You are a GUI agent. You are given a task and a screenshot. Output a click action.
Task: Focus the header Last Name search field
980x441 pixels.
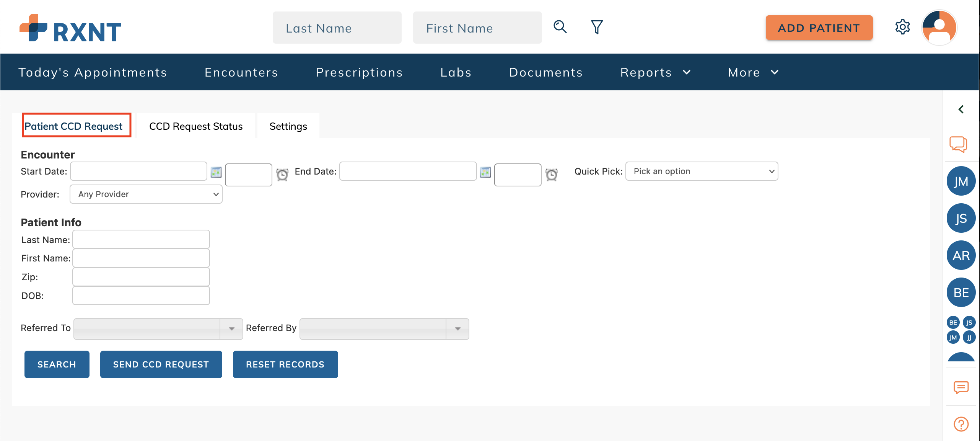click(x=337, y=28)
